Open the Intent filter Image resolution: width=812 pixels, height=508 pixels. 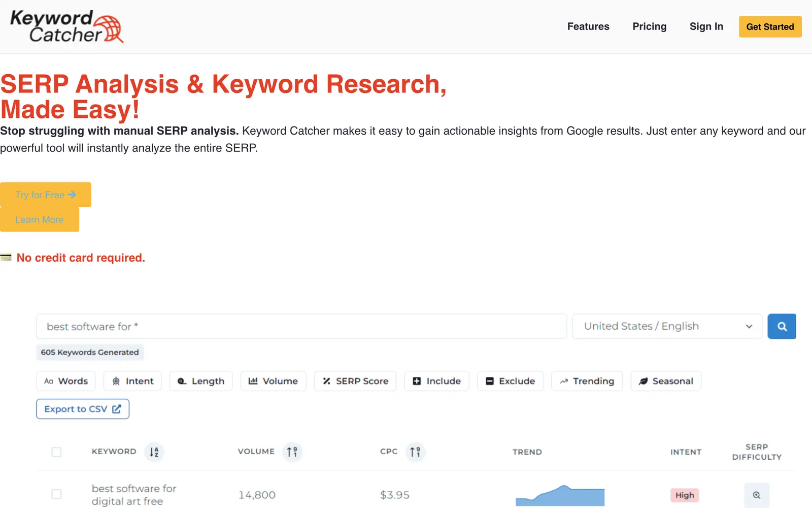point(132,381)
